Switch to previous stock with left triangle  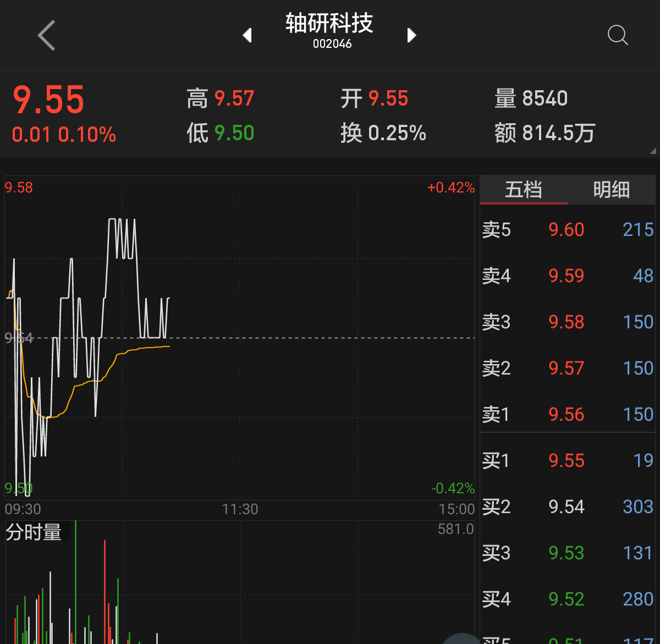pos(247,35)
